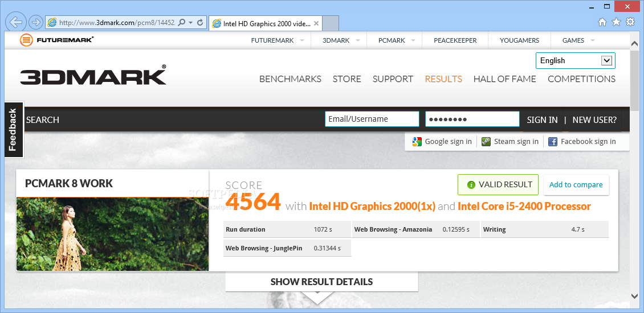This screenshot has width=644, height=313.
Task: Open the BENCHMARKS menu item
Action: (x=291, y=79)
